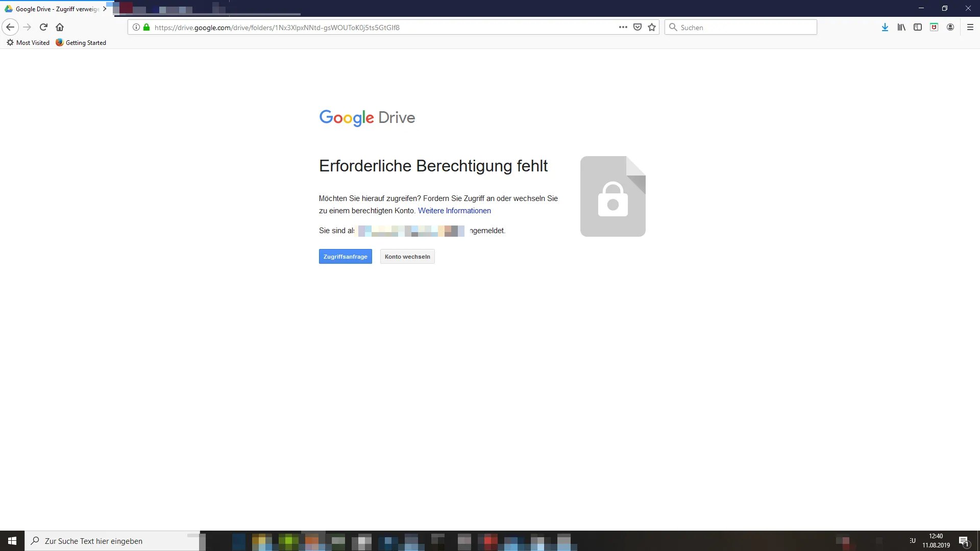Viewport: 980px width, 551px height.
Task: Click into the Suchen search field
Action: (x=745, y=27)
